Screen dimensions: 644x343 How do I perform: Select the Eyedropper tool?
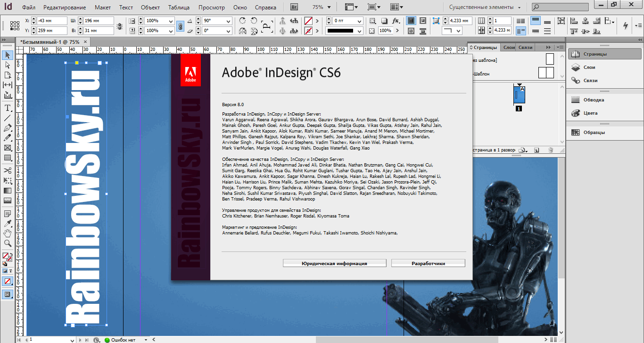pyautogui.click(x=8, y=223)
